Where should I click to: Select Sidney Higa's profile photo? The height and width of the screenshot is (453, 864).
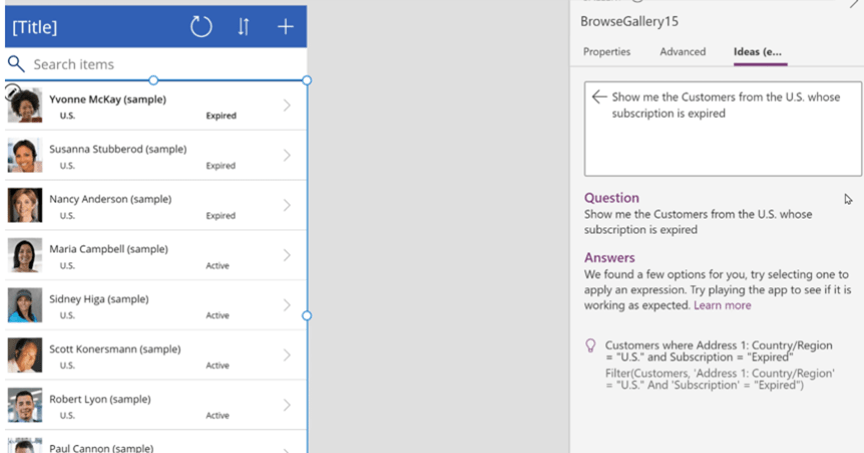(x=24, y=305)
